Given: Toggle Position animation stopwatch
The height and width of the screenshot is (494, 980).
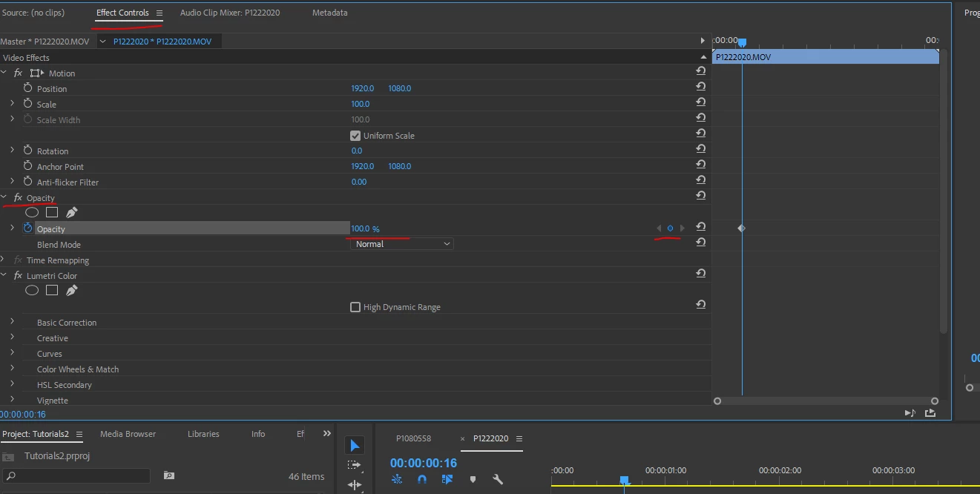Looking at the screenshot, I should point(28,88).
